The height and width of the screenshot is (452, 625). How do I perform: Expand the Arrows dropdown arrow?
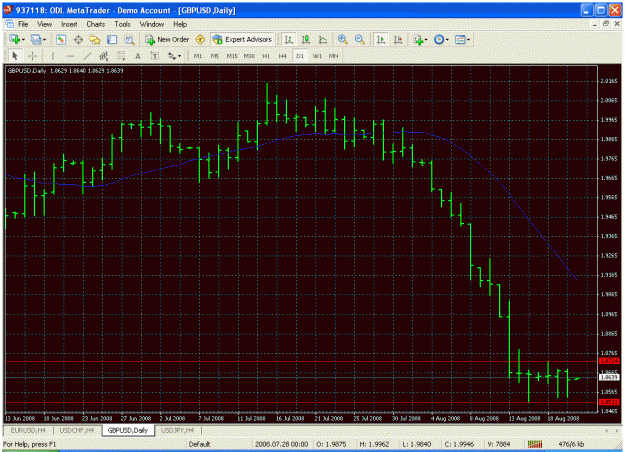pyautogui.click(x=180, y=56)
